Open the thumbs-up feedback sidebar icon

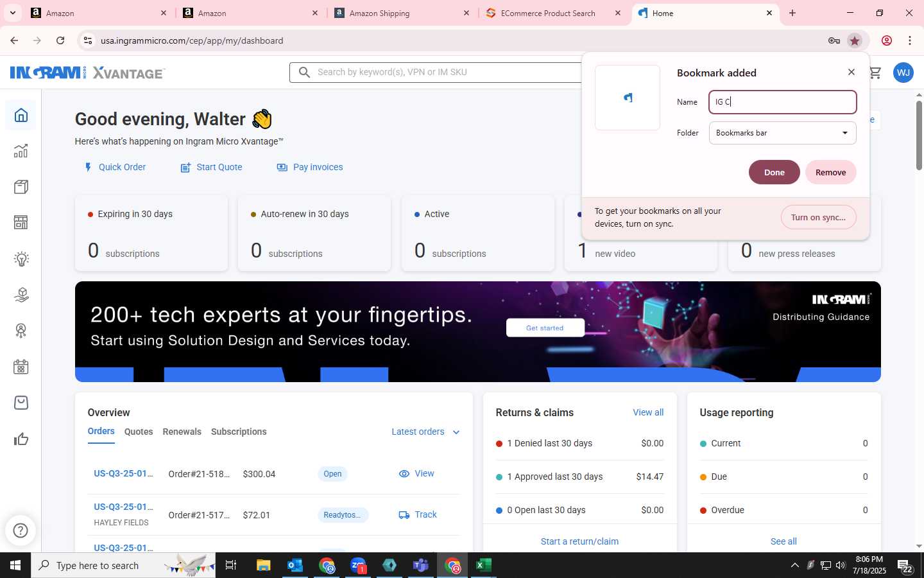click(x=21, y=439)
